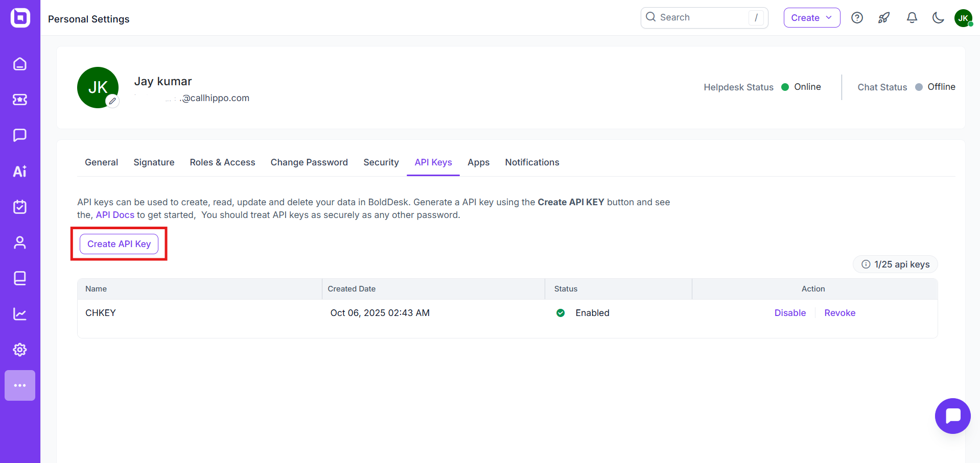Open the notifications bell icon
Image resolution: width=980 pixels, height=463 pixels.
[x=912, y=18]
